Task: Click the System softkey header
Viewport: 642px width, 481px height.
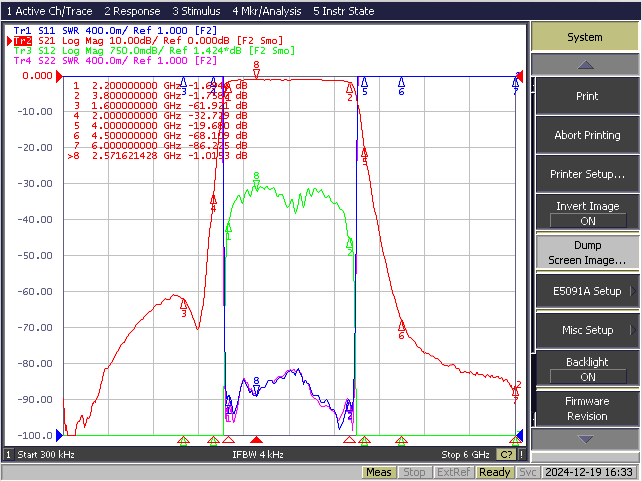Action: (585, 37)
